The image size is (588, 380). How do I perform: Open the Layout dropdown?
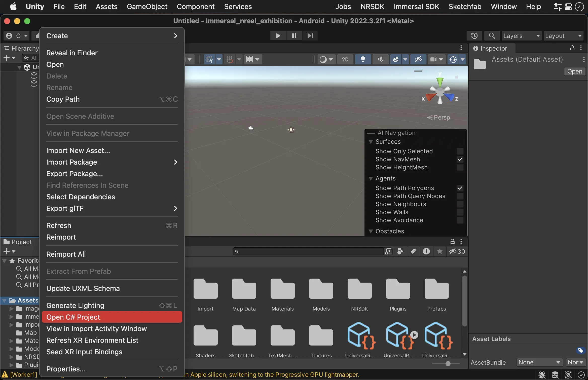click(564, 36)
